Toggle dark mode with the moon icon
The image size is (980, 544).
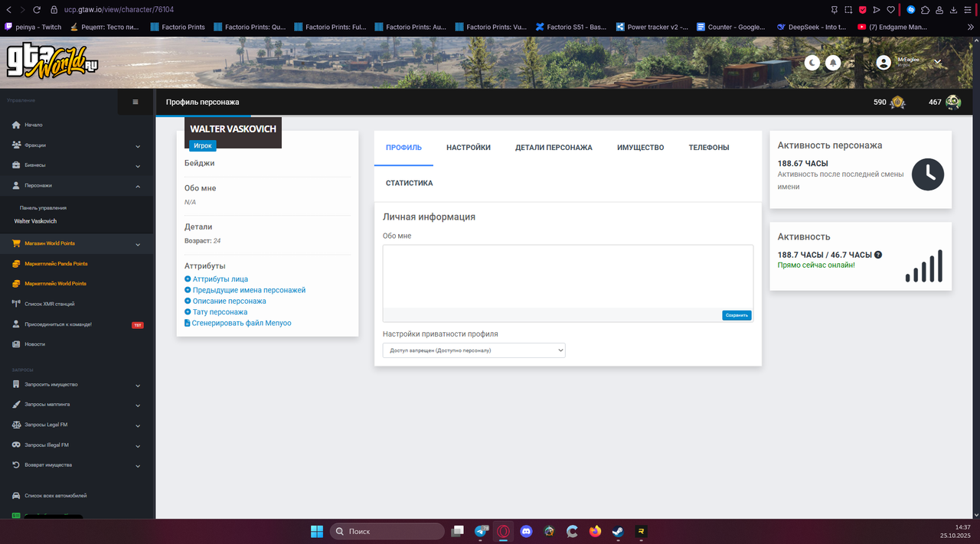[812, 63]
